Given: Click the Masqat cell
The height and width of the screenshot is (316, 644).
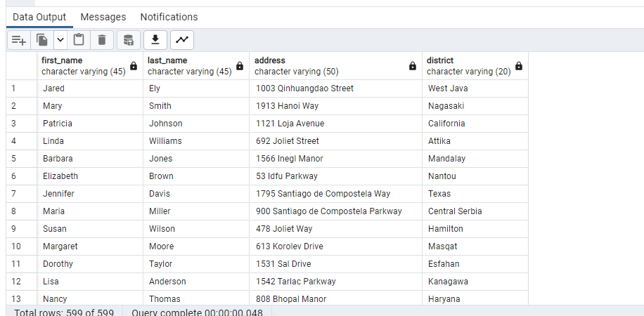Looking at the screenshot, I should [x=475, y=246].
